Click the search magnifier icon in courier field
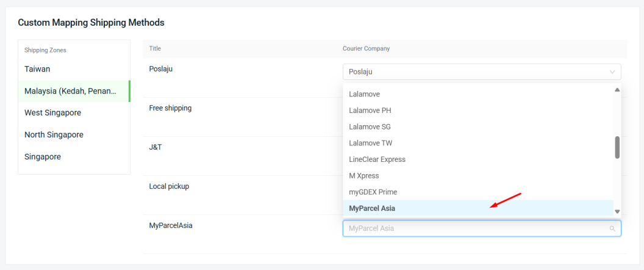Image resolution: width=644 pixels, height=270 pixels. pos(612,228)
